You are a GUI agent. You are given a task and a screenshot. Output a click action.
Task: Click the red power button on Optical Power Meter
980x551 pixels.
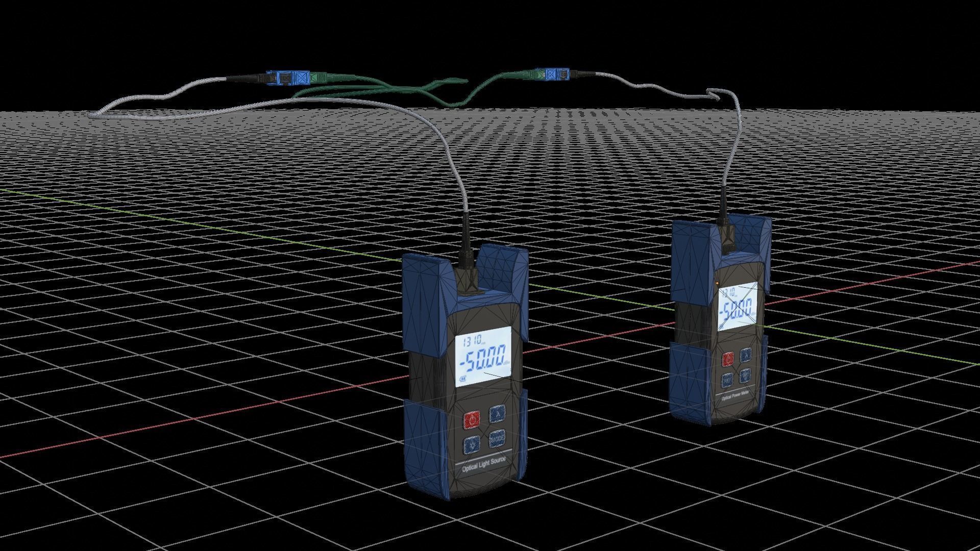tap(728, 359)
